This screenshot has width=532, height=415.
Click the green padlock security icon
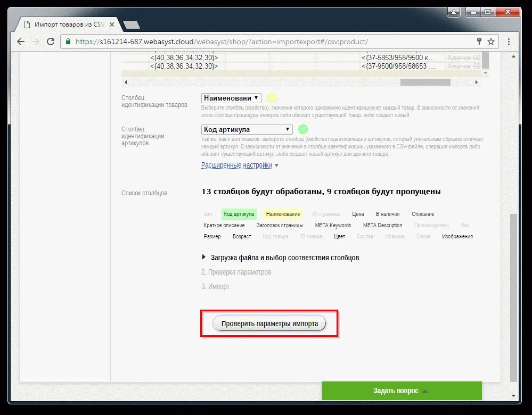[68, 41]
